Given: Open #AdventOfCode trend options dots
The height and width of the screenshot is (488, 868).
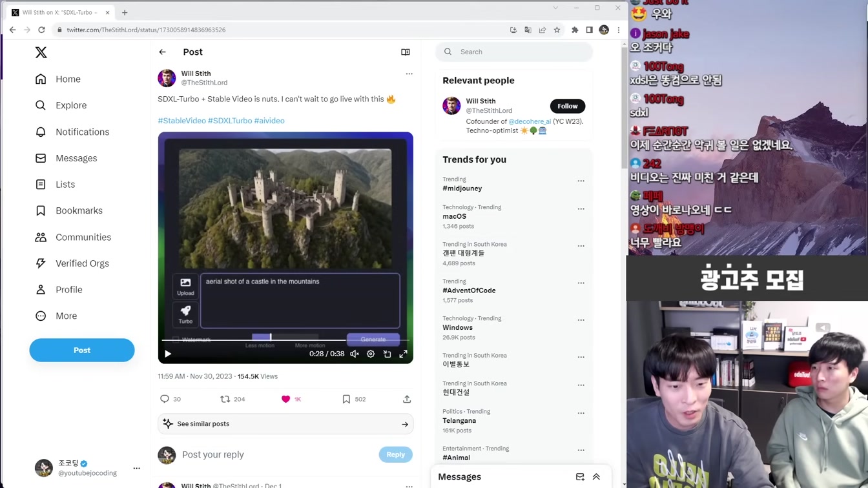Looking at the screenshot, I should pos(581,283).
